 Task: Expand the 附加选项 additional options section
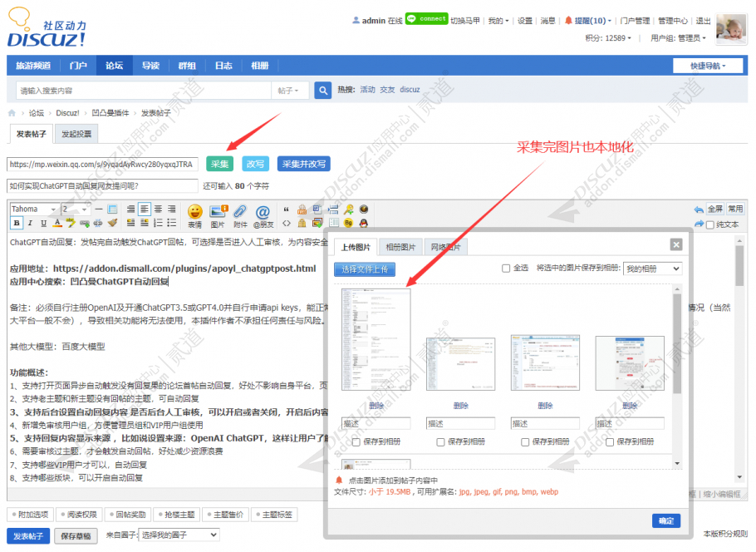30,515
